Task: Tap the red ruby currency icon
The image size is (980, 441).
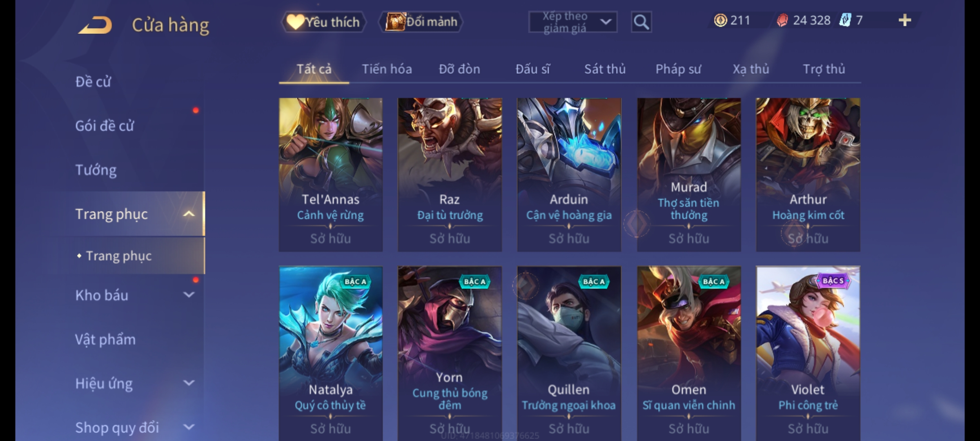Action: click(x=782, y=20)
